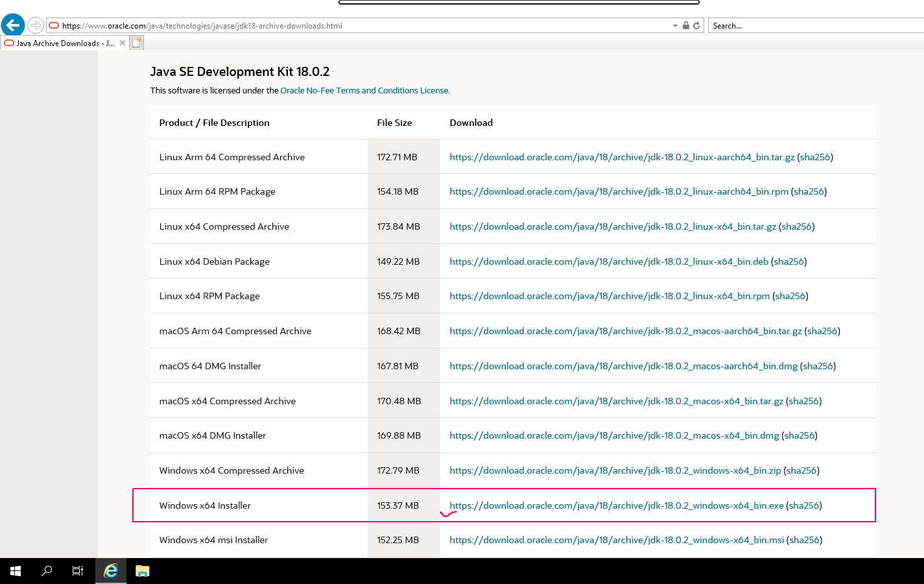Viewport: 924px width, 584px height.
Task: Select 'Windows x64 Compressed Archive' cell
Action: tap(231, 470)
